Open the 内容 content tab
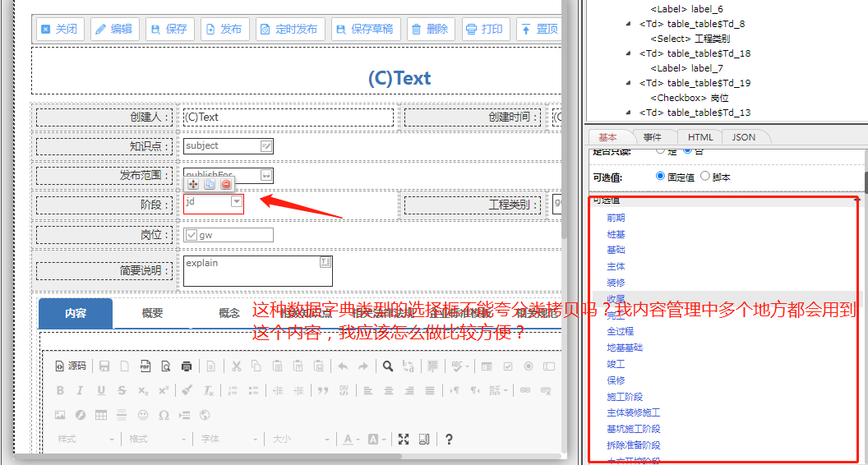Screen dimensions: 868x465 76,313
